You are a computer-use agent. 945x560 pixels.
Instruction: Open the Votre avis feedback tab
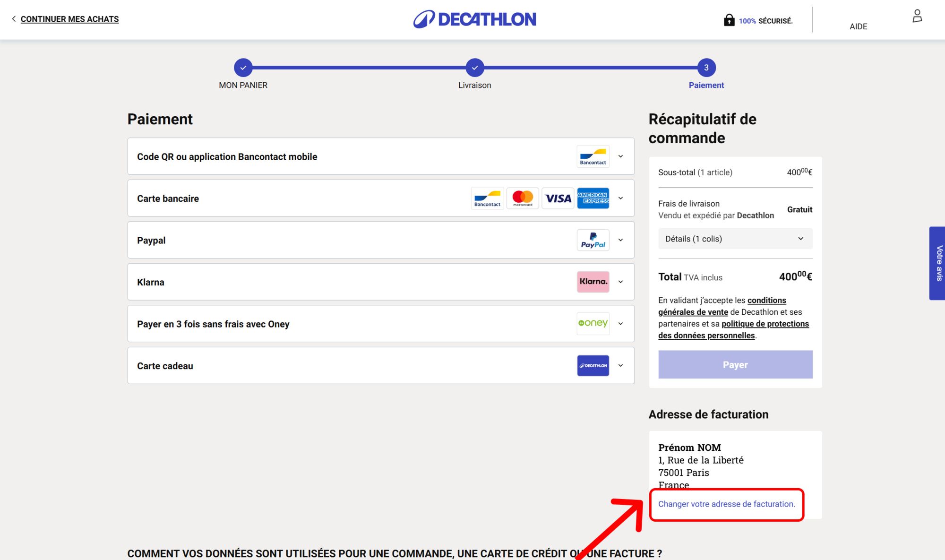pos(937,263)
